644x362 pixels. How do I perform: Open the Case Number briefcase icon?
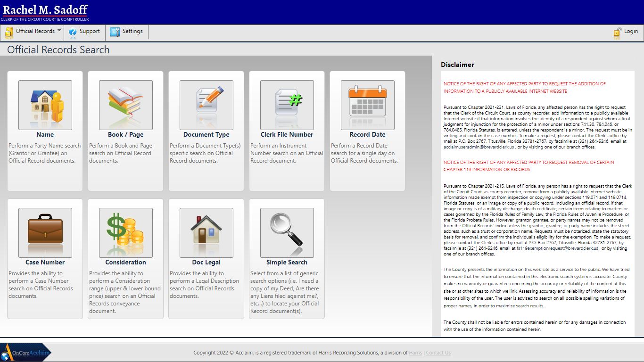[45, 233]
